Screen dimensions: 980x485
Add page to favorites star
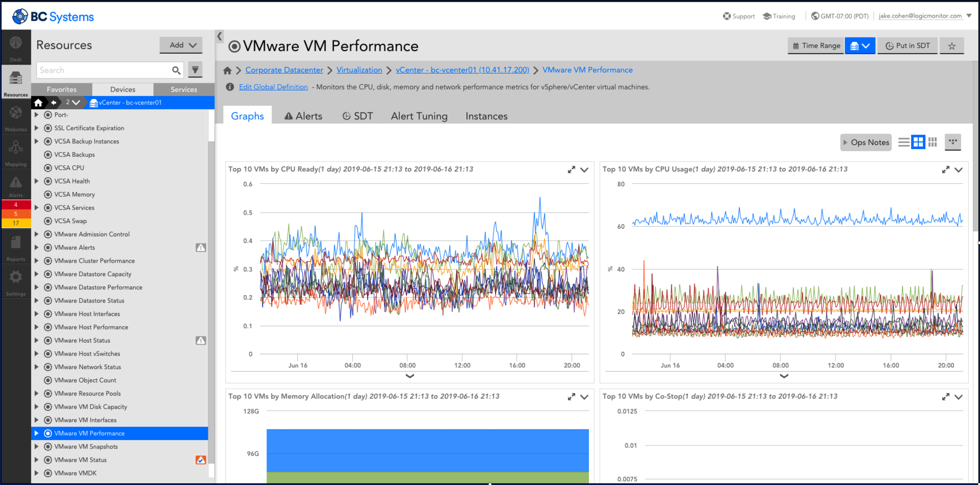(951, 46)
